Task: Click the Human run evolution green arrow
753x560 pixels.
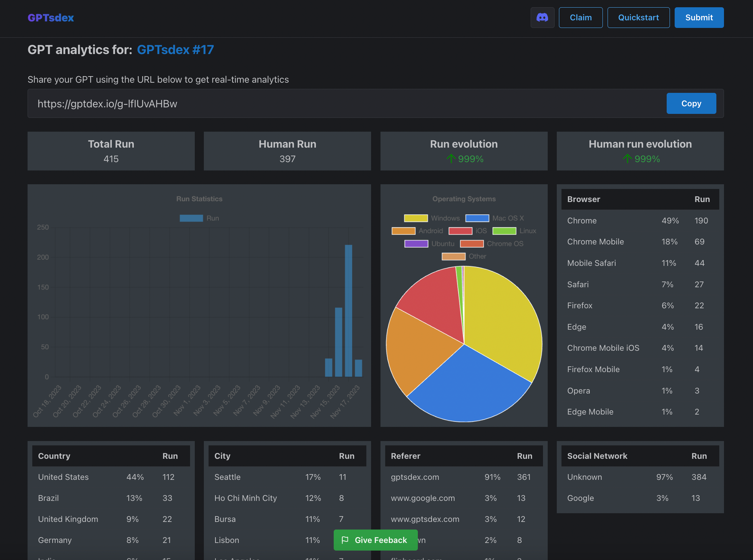Action: pyautogui.click(x=627, y=158)
